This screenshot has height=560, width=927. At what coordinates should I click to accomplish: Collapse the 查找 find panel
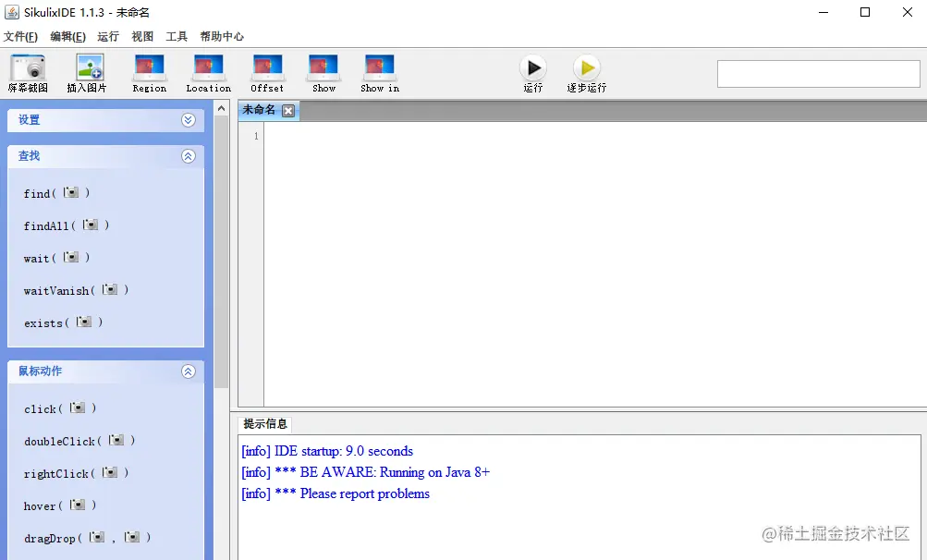(x=188, y=156)
